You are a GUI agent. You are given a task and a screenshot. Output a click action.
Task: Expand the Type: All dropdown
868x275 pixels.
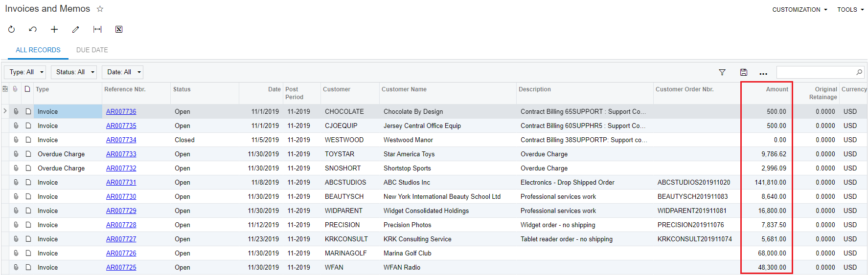25,72
